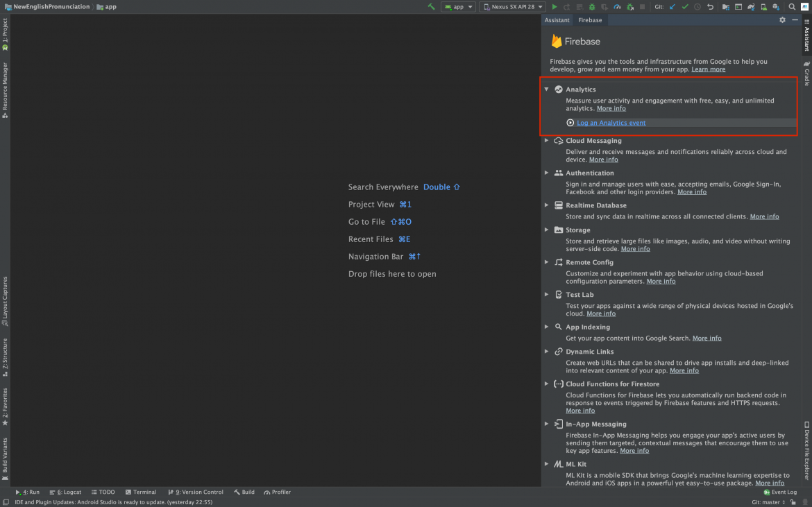Run the app with the green play button

coord(554,6)
